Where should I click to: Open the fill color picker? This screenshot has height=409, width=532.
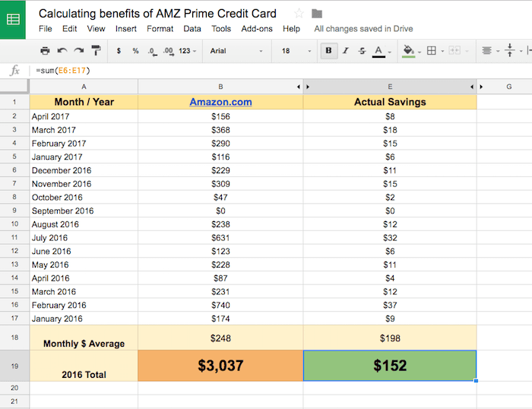coord(410,51)
